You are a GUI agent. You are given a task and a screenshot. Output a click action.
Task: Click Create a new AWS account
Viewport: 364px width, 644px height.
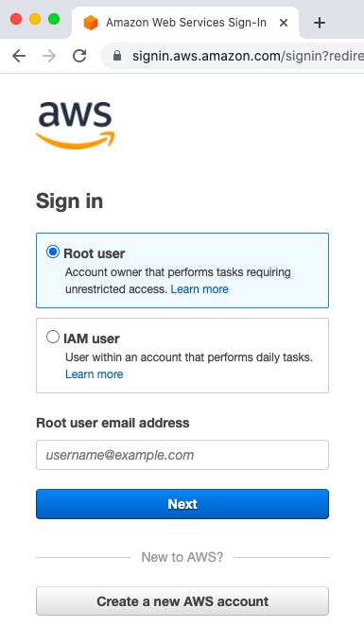182,601
